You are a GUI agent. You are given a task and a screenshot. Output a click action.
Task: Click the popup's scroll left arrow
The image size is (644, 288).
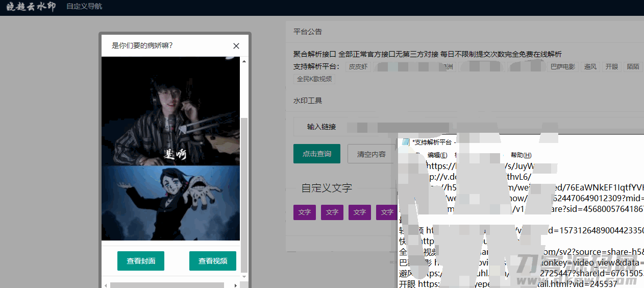click(x=106, y=285)
